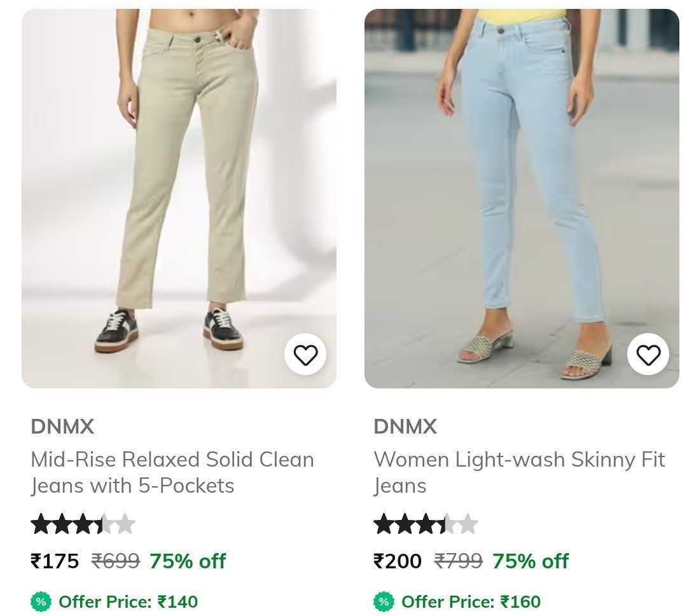Open the beige jeans product image
The width and height of the screenshot is (687, 616).
[x=179, y=198]
